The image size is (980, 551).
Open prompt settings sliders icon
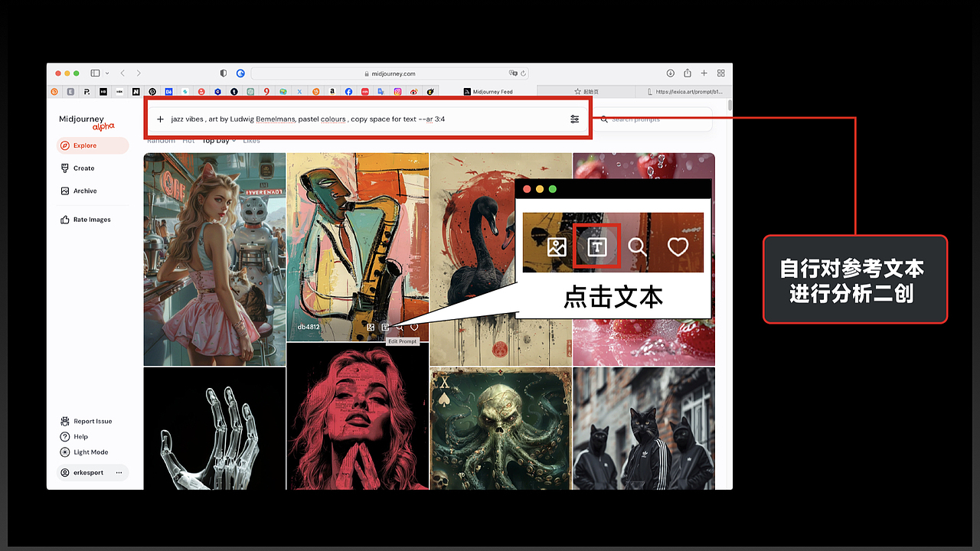click(575, 119)
